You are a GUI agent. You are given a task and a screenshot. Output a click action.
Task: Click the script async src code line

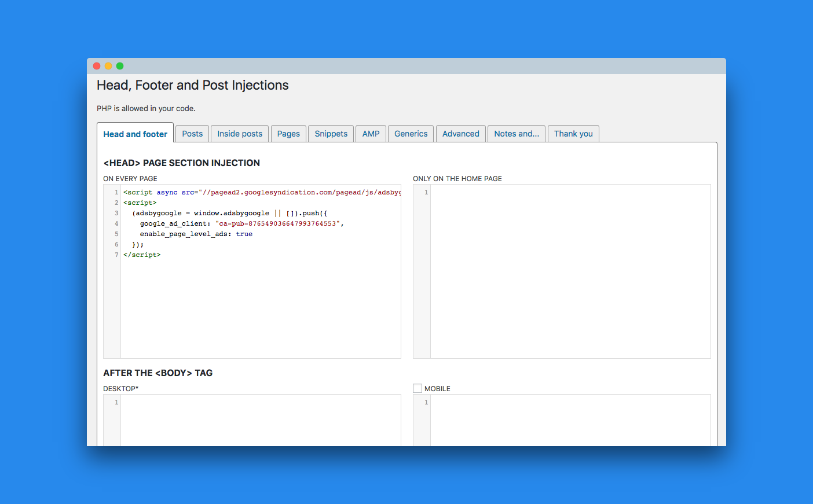(x=262, y=192)
